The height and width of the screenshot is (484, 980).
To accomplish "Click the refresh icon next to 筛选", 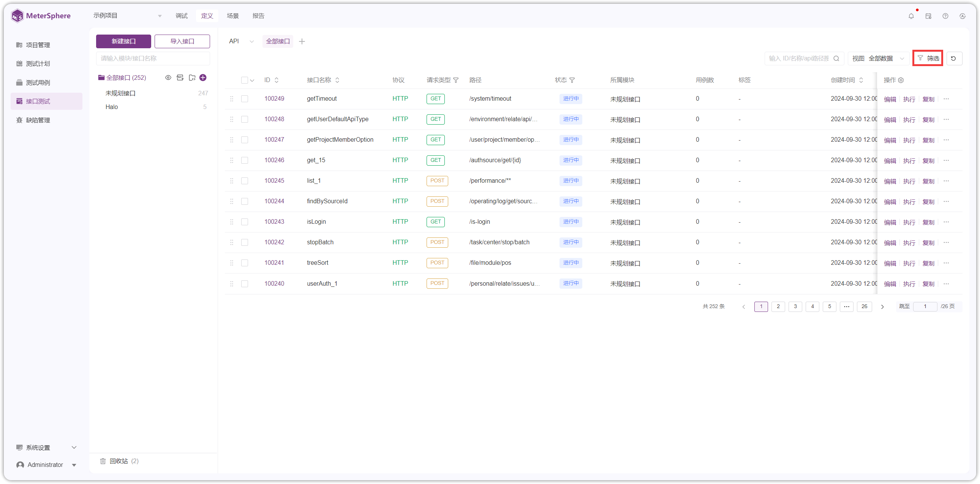I will point(953,58).
